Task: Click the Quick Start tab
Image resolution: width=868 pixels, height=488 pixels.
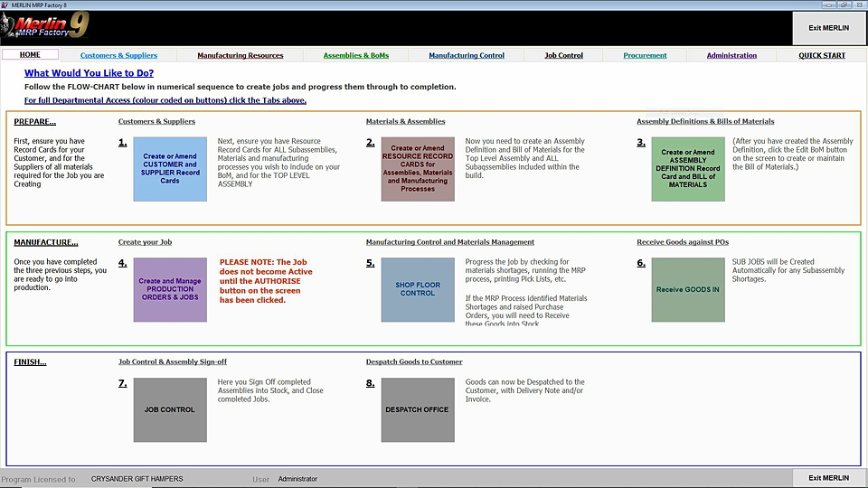Action: [822, 55]
